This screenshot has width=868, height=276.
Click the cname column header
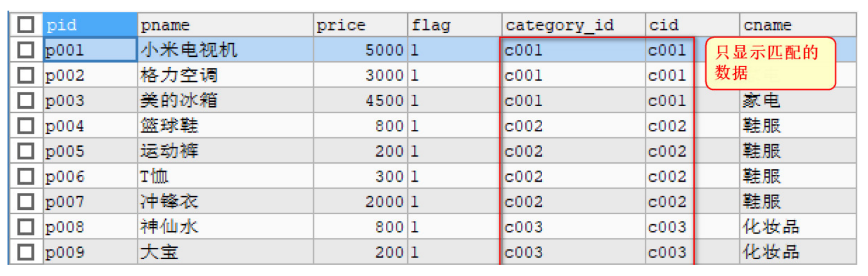[797, 25]
